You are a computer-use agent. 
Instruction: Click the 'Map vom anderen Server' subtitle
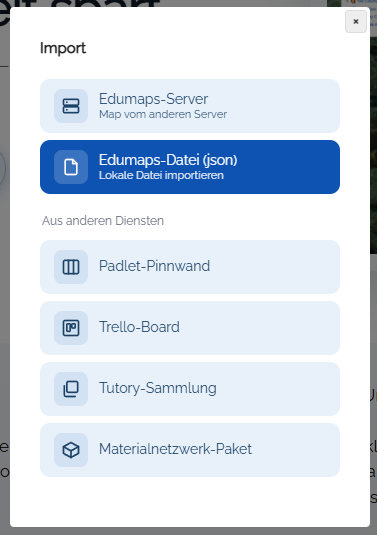coord(163,114)
